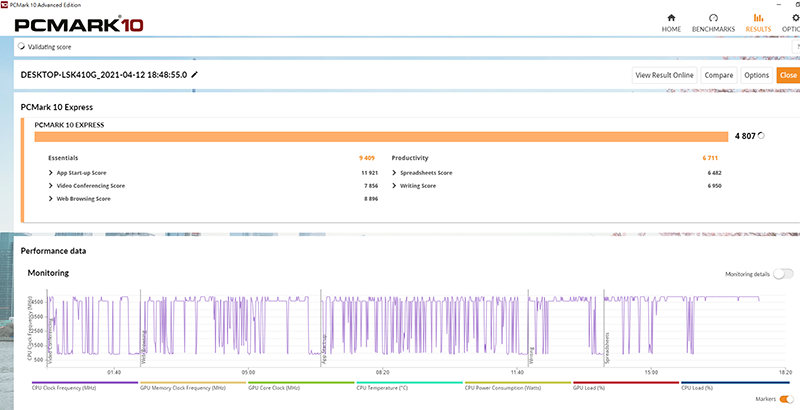
Task: Expand Video Conferencing Score row
Action: pos(51,186)
